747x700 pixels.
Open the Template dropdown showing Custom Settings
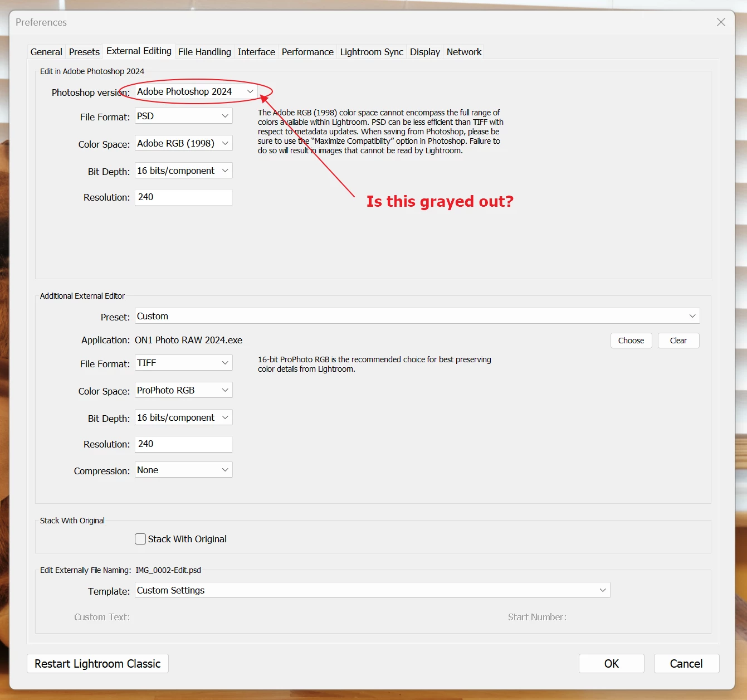click(x=372, y=590)
